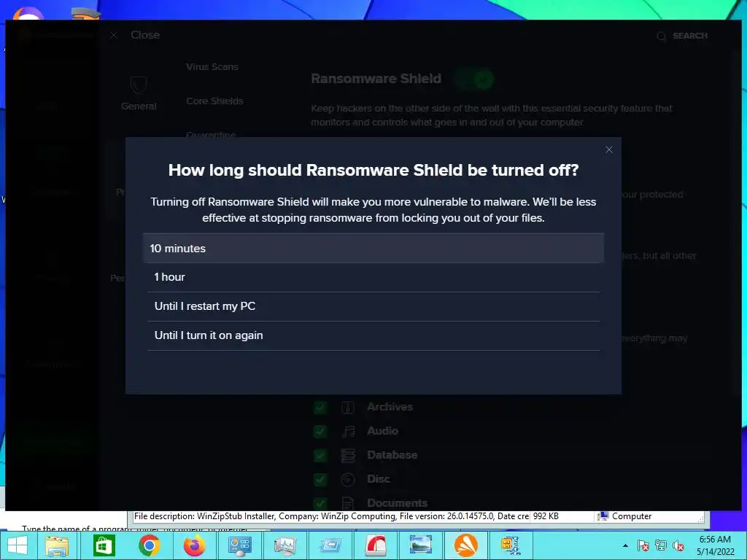Open the Run dialog taskbar icon

[x=330, y=545]
